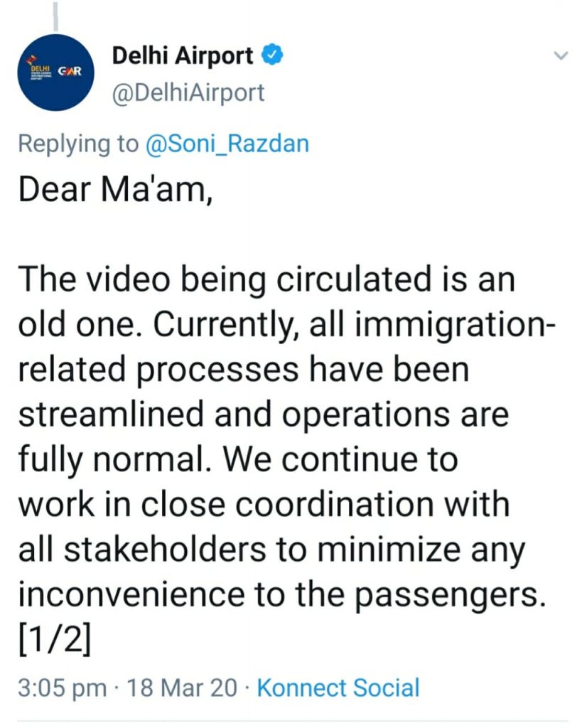Click the "Replying to" label
The width and height of the screenshot is (582, 728).
pos(78,144)
